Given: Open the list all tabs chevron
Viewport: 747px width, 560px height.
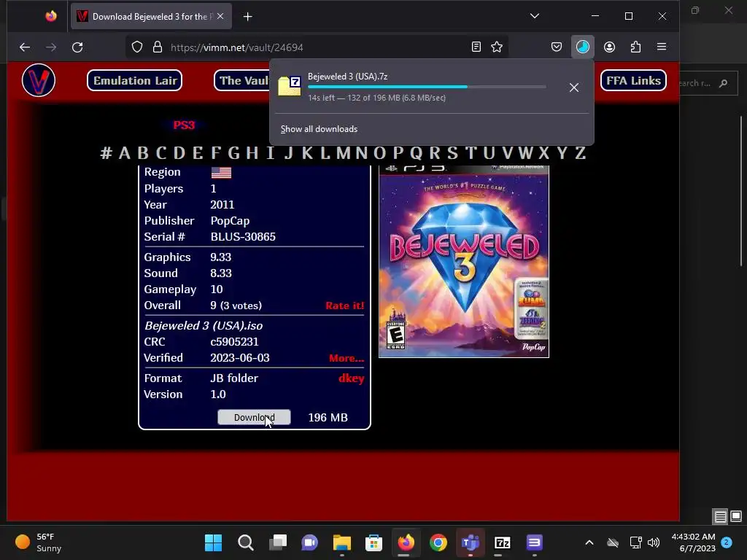Looking at the screenshot, I should [x=535, y=16].
